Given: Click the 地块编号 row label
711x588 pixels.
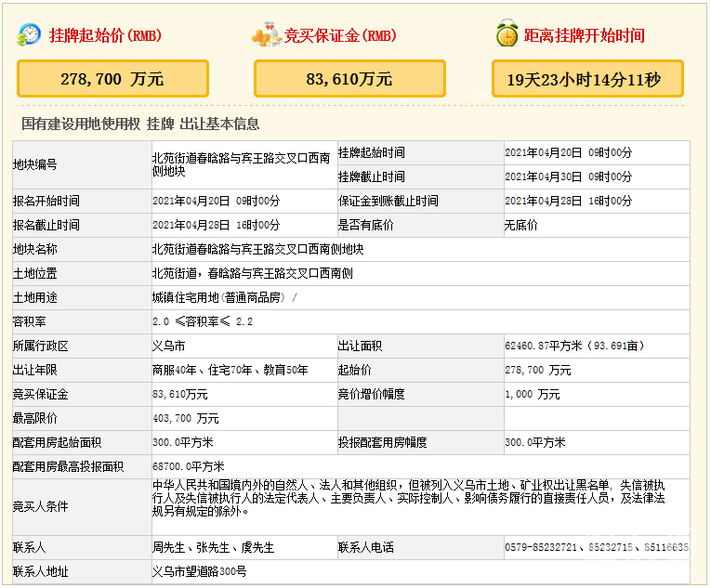Looking at the screenshot, I should pos(34,164).
